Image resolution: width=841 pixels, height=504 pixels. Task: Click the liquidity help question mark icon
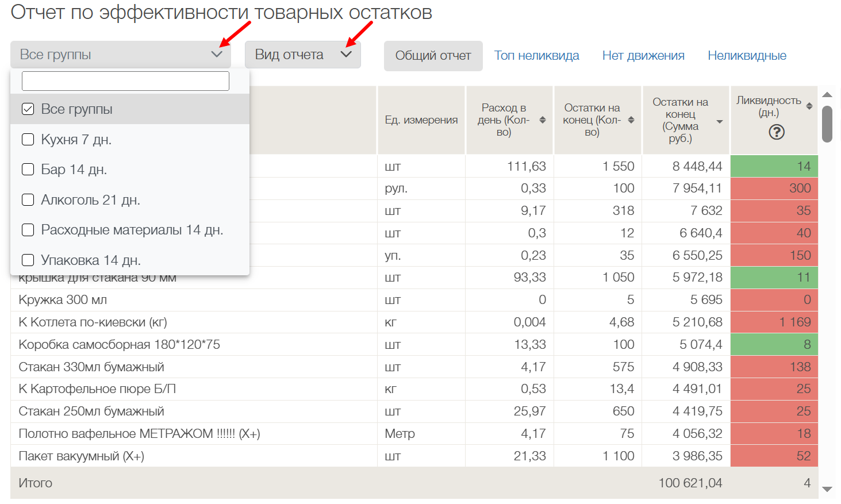coord(776,132)
